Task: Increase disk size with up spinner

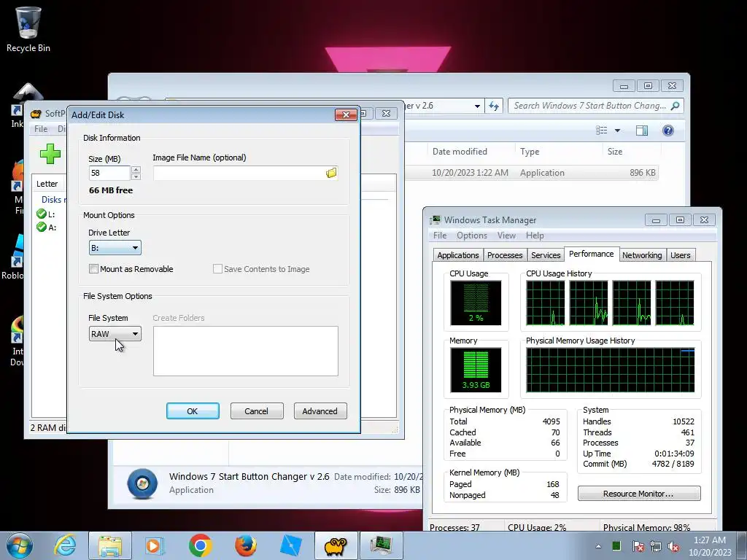Action: click(136, 169)
